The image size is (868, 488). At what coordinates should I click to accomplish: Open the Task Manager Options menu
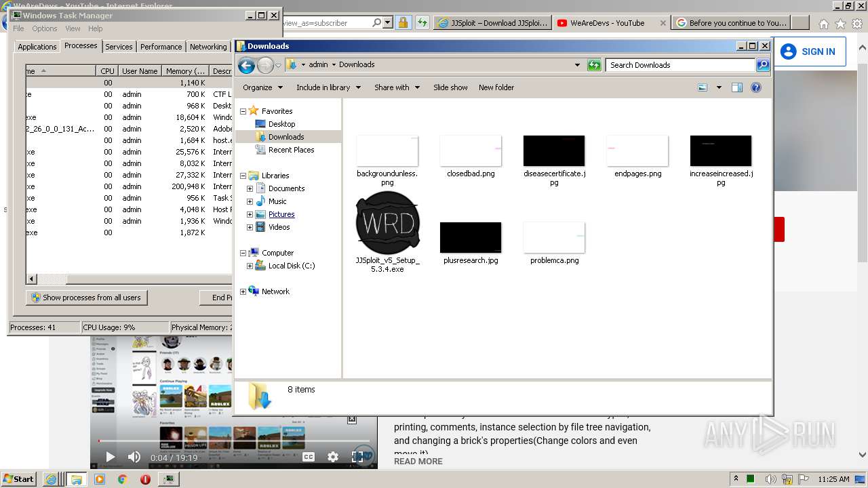click(x=44, y=28)
